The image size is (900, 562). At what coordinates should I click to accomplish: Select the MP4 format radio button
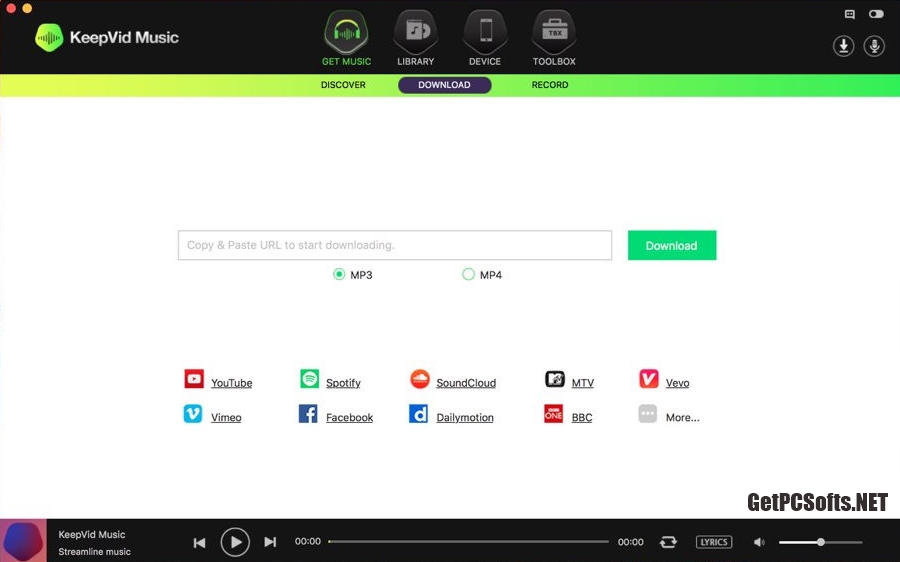coord(468,274)
